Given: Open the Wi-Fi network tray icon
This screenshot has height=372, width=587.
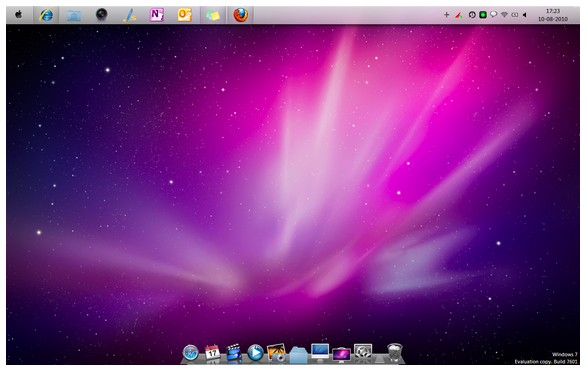Looking at the screenshot, I should 504,15.
